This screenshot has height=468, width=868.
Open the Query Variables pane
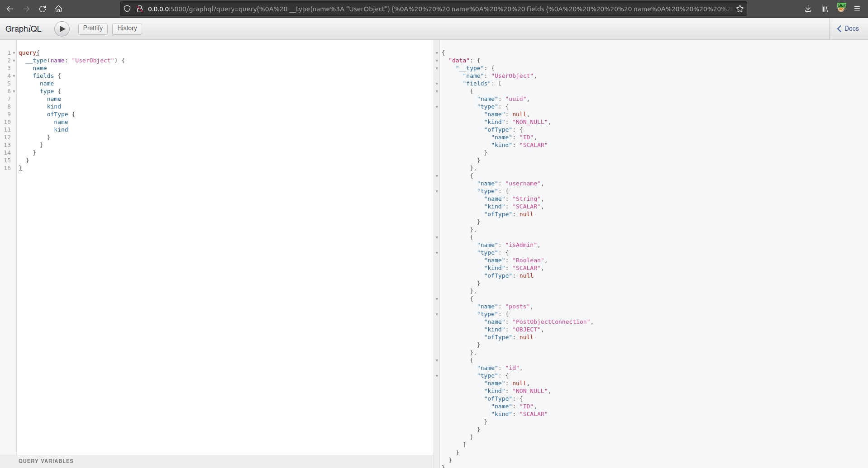click(46, 461)
